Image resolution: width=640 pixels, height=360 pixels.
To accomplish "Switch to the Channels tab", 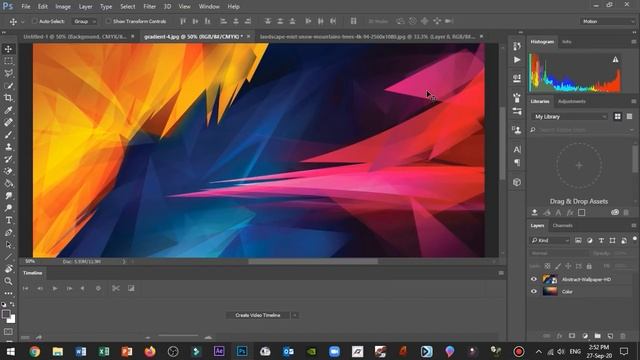I will [x=562, y=225].
